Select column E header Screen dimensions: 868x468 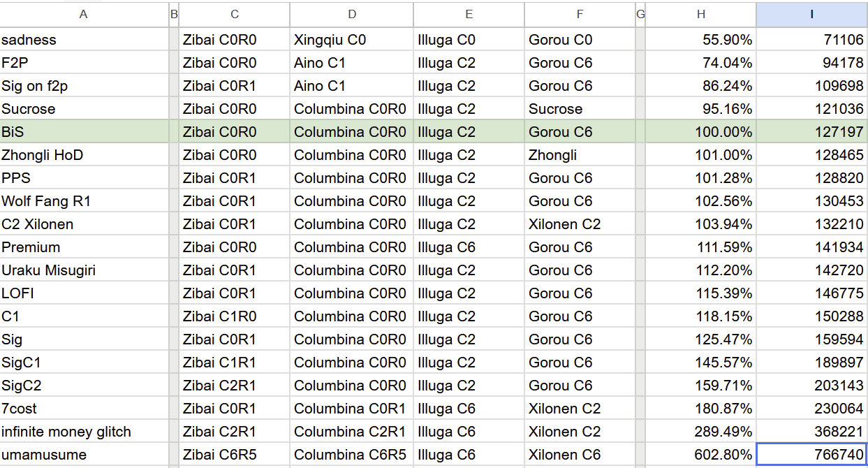(x=469, y=14)
